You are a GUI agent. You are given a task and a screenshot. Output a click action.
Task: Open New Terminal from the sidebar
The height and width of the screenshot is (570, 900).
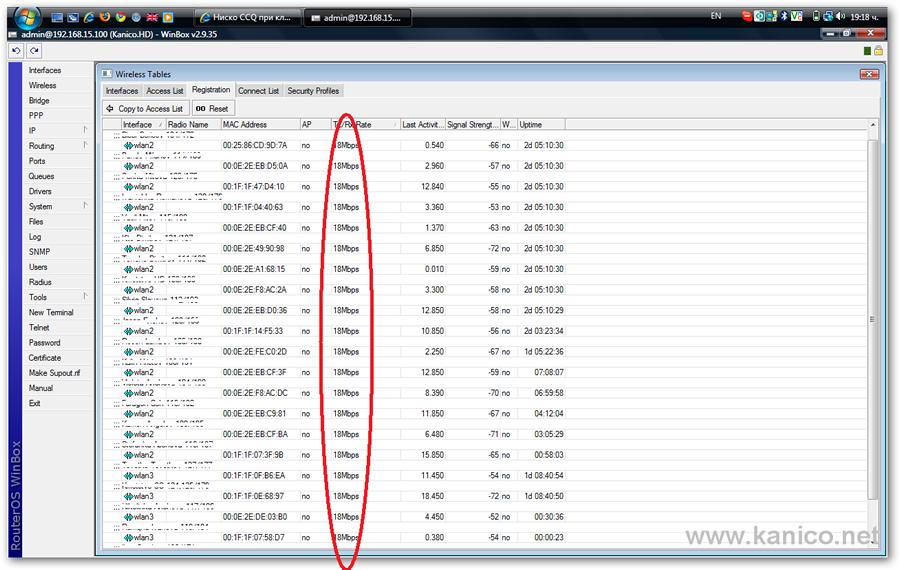[x=51, y=312]
